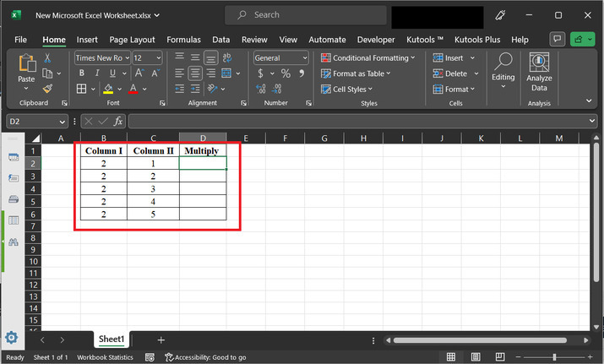Click the Format Painter brush icon
Viewport: 604px width, 364px height.
(x=47, y=88)
